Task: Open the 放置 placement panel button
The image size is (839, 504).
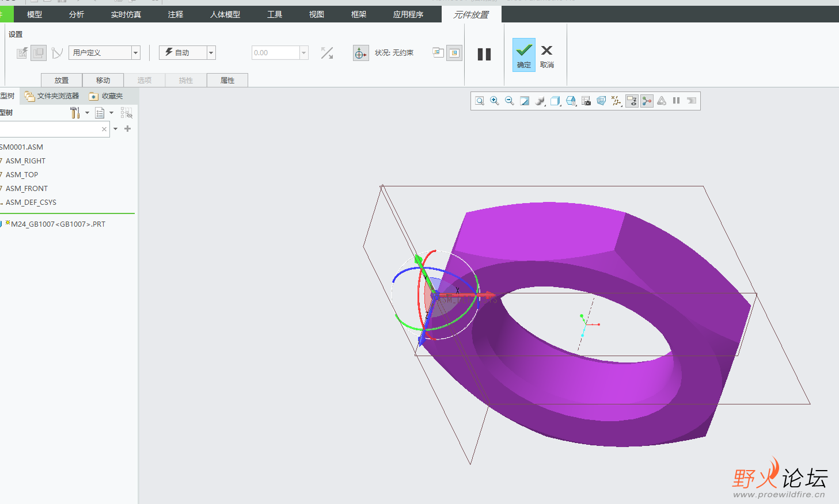Action: pos(62,81)
